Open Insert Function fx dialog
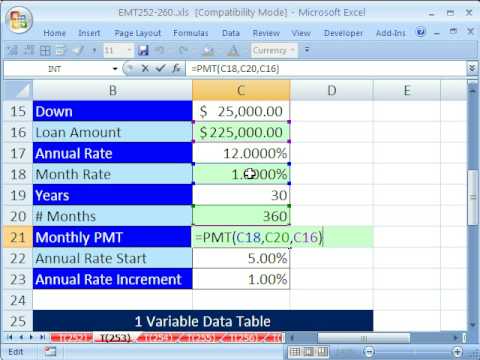This screenshot has height=360, width=480. pyautogui.click(x=176, y=69)
